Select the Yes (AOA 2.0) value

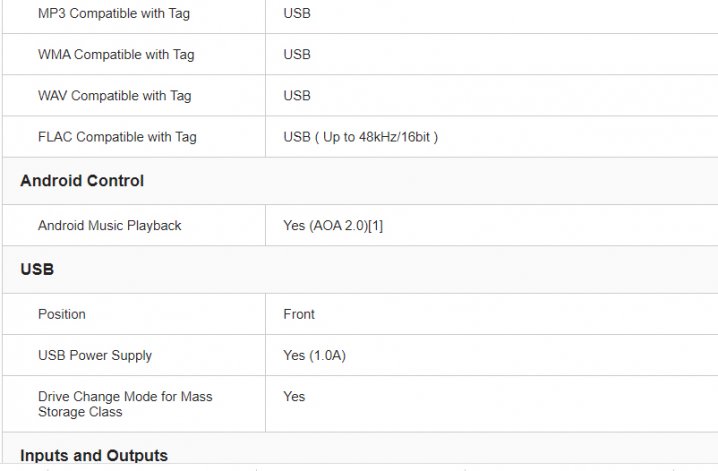pos(325,226)
